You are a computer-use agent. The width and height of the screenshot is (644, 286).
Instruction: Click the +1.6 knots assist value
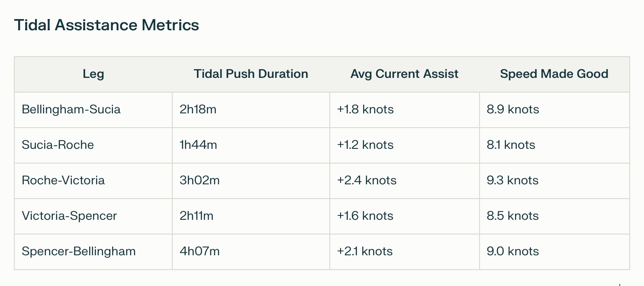click(x=365, y=216)
